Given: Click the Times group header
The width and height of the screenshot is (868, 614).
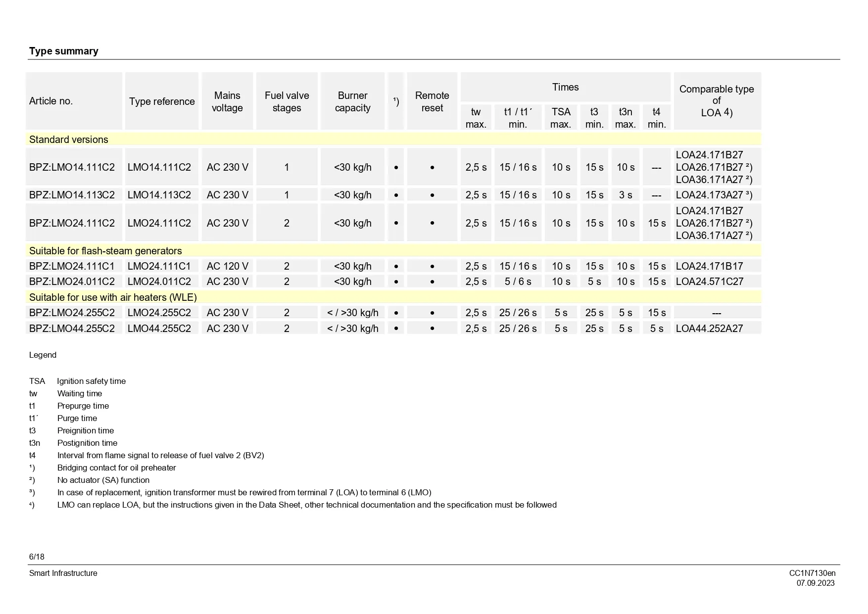Looking at the screenshot, I should 565,87.
